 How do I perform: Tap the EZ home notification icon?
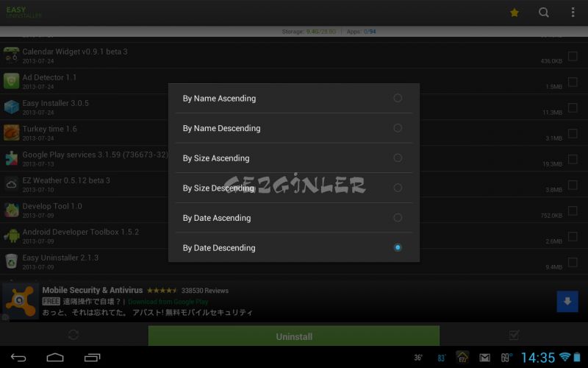462,357
